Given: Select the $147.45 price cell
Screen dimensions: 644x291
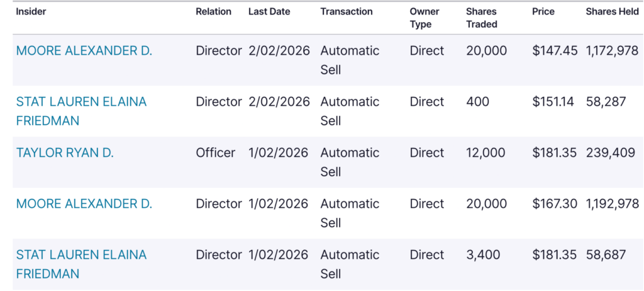Looking at the screenshot, I should [554, 51].
